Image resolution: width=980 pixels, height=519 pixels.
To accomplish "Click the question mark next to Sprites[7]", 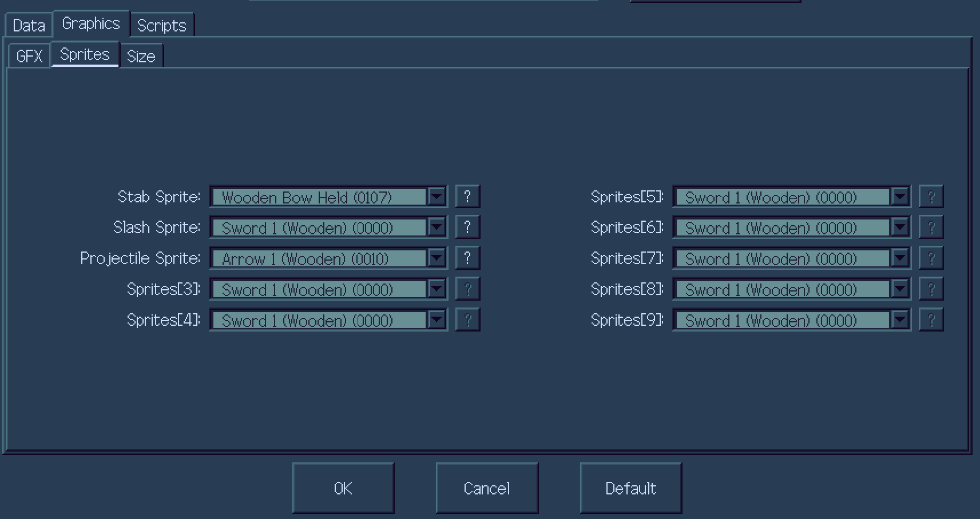I will coord(931,258).
